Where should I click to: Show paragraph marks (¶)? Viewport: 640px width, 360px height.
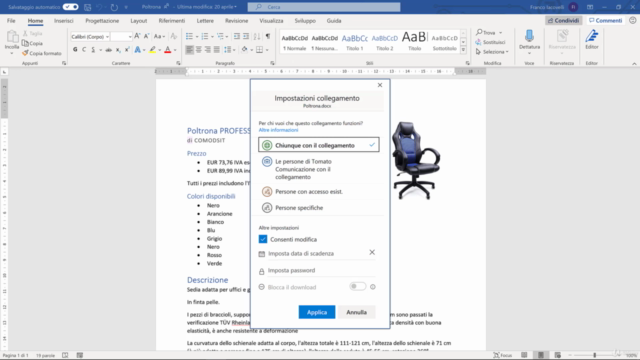[268, 36]
